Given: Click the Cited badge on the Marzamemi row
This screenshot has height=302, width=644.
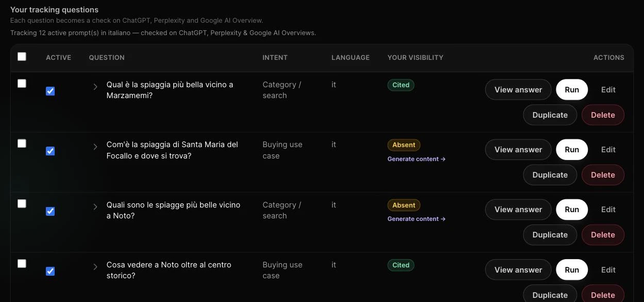Looking at the screenshot, I should tap(401, 85).
